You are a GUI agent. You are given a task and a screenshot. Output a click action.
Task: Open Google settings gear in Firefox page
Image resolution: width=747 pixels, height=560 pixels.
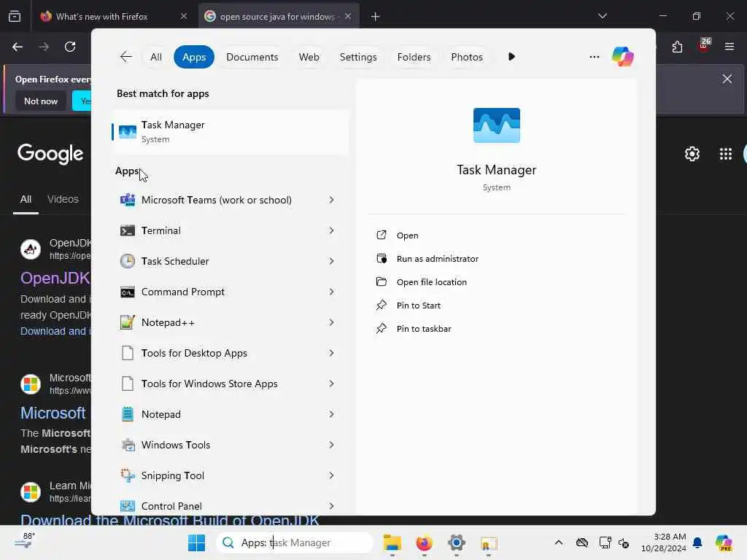coord(692,154)
